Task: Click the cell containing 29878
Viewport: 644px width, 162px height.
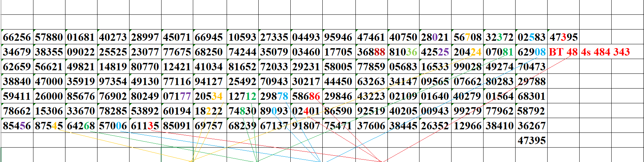Action: [274, 96]
